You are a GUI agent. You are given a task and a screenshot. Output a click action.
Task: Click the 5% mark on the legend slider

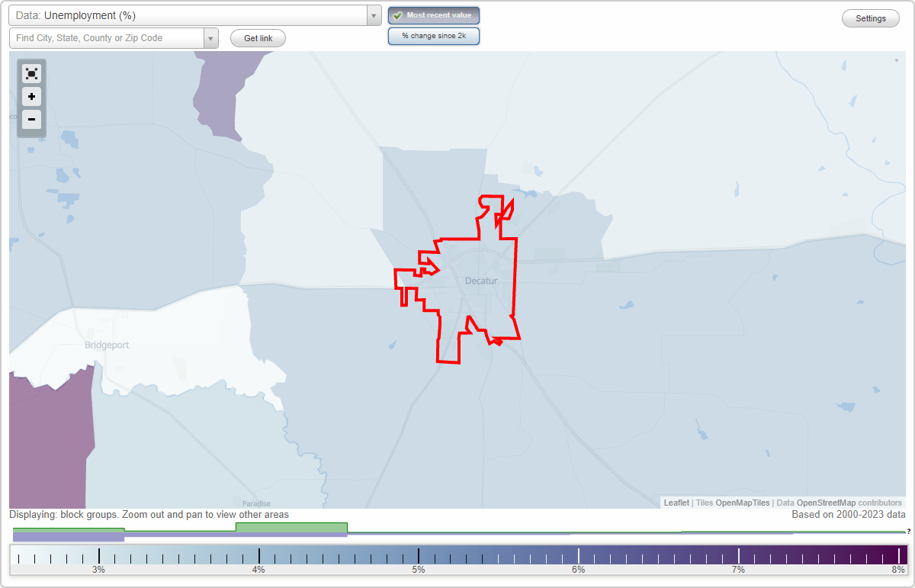coord(418,557)
